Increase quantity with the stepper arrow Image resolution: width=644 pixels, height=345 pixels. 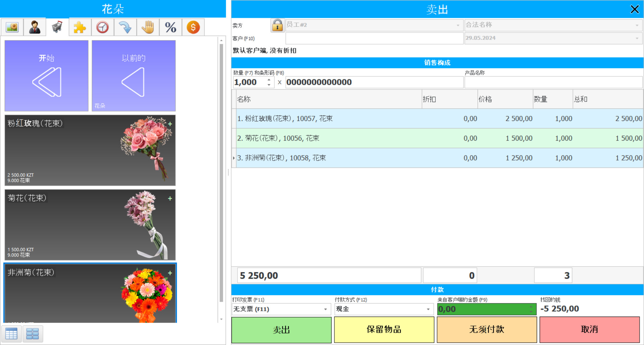(x=268, y=80)
